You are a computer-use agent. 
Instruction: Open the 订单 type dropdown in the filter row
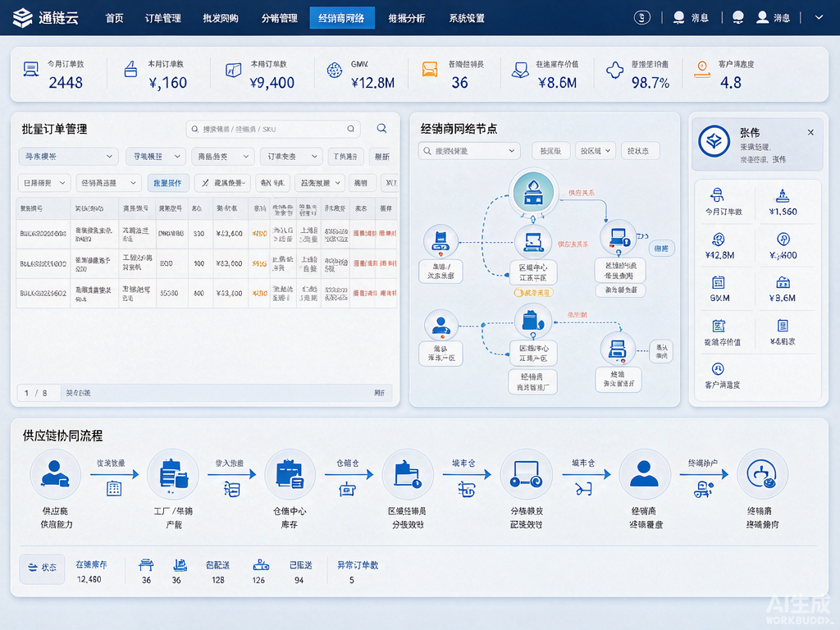coord(291,157)
